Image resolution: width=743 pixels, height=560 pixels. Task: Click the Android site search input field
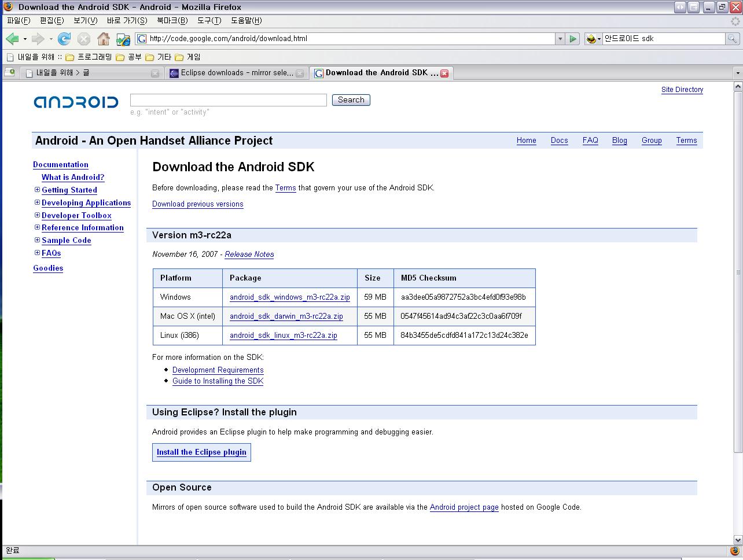point(229,100)
